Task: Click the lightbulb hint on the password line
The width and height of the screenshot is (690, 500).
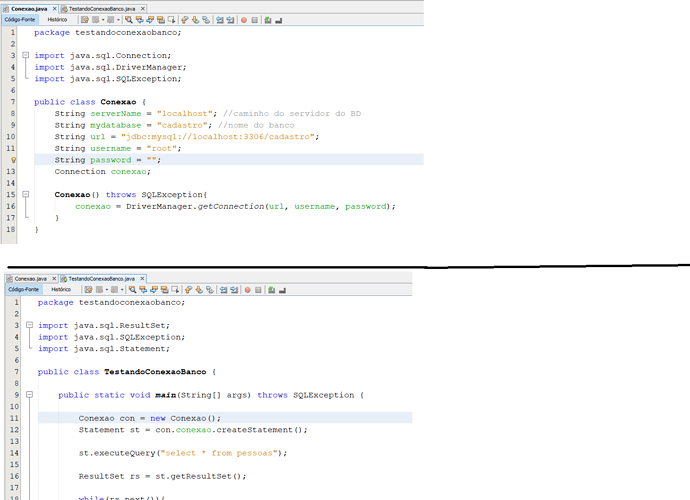Action: point(13,160)
